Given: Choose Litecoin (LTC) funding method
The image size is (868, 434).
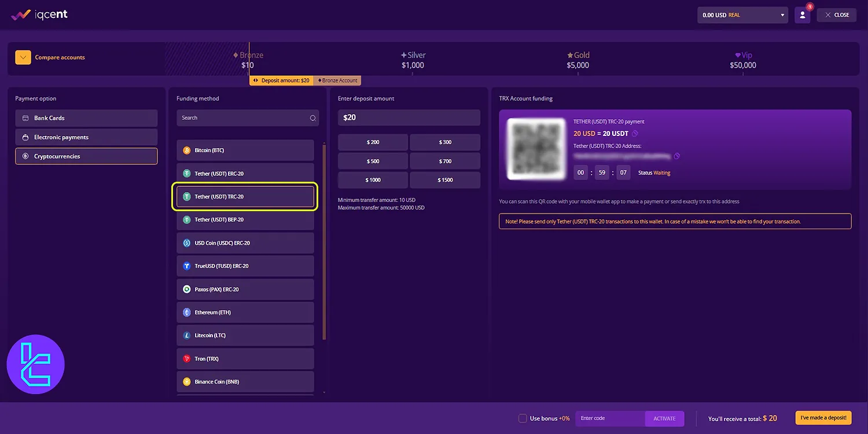Looking at the screenshot, I should tap(245, 336).
